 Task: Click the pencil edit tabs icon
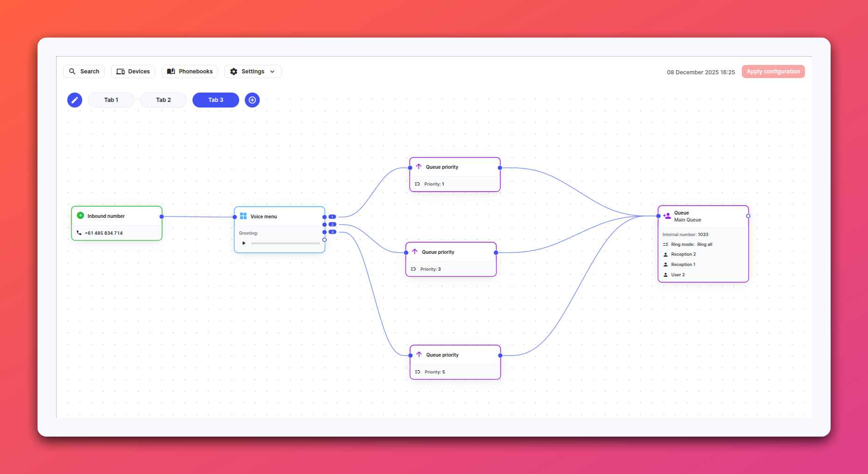pos(75,100)
